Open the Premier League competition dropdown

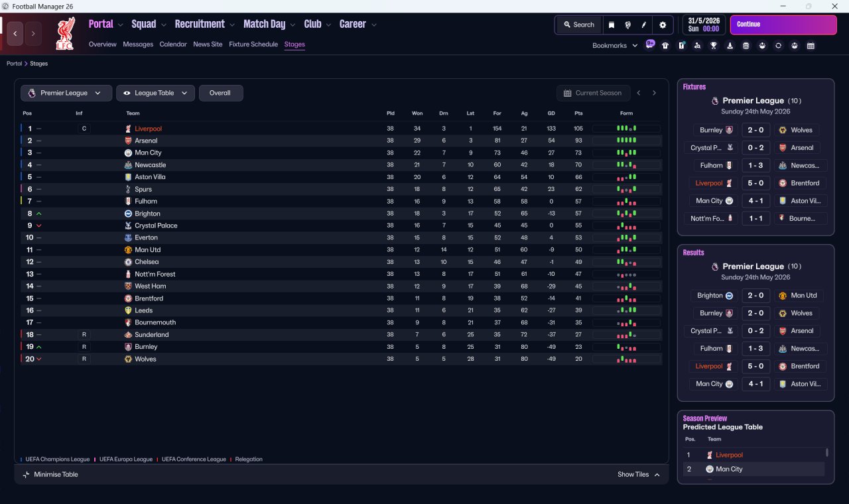[66, 93]
